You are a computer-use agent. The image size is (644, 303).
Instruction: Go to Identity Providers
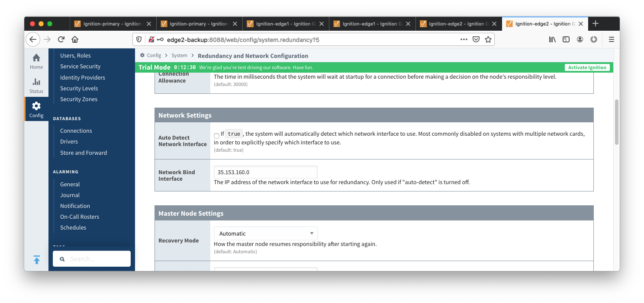pyautogui.click(x=82, y=77)
